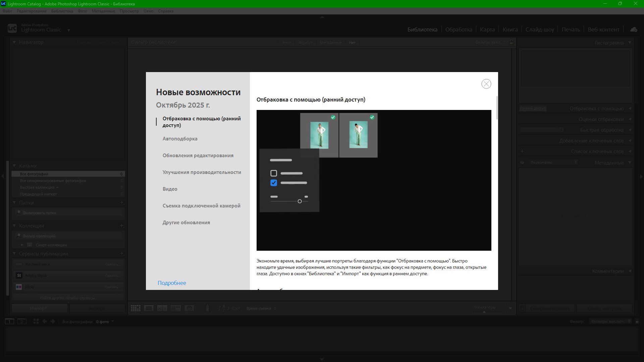
Task: Collapse the Навигатор panel triangle
Action: (x=14, y=42)
